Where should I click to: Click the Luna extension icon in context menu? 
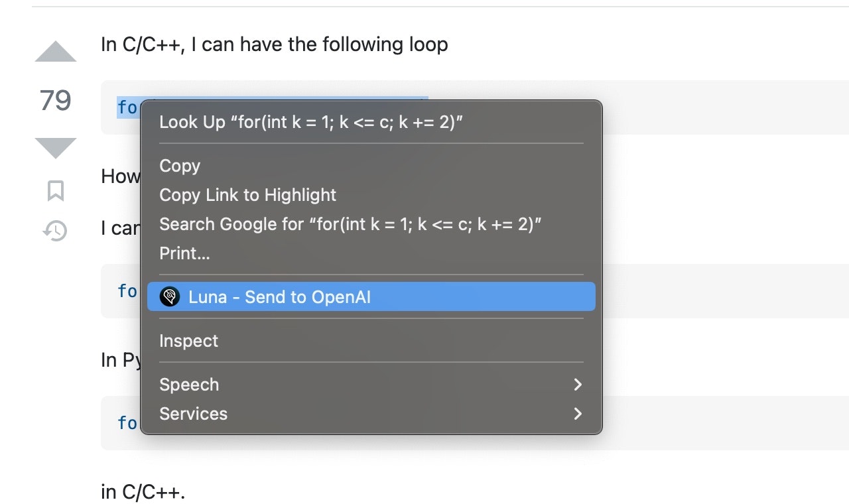tap(170, 296)
